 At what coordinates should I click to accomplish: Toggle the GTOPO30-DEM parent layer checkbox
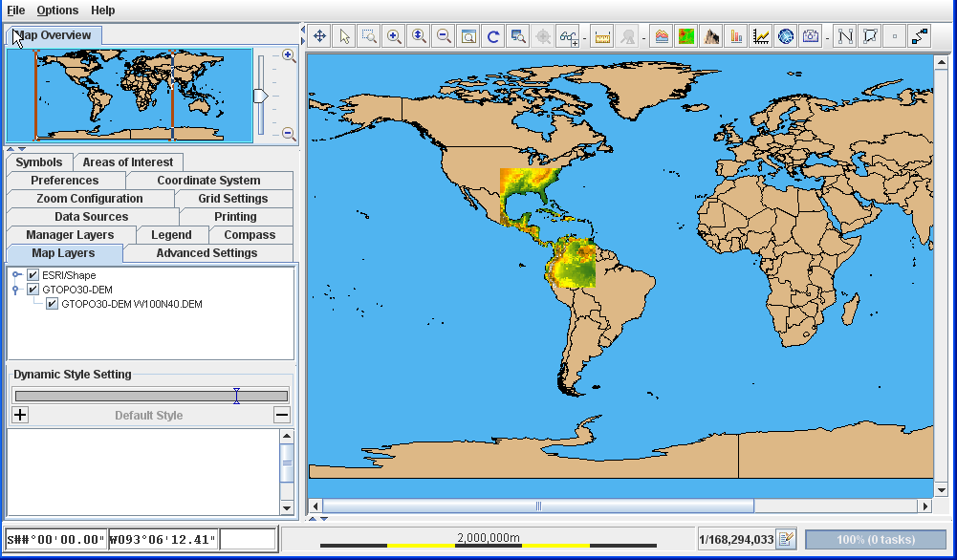33,290
